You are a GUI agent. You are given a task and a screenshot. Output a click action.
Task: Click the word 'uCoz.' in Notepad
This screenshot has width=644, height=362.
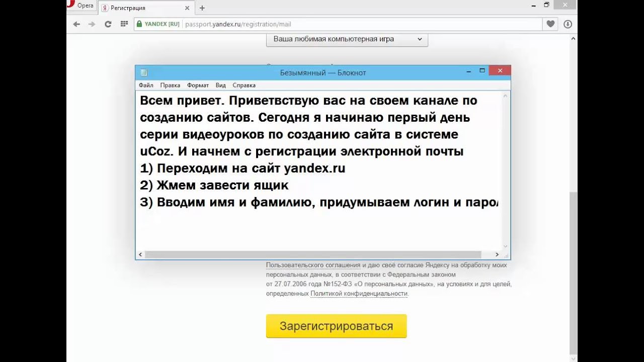click(x=157, y=151)
